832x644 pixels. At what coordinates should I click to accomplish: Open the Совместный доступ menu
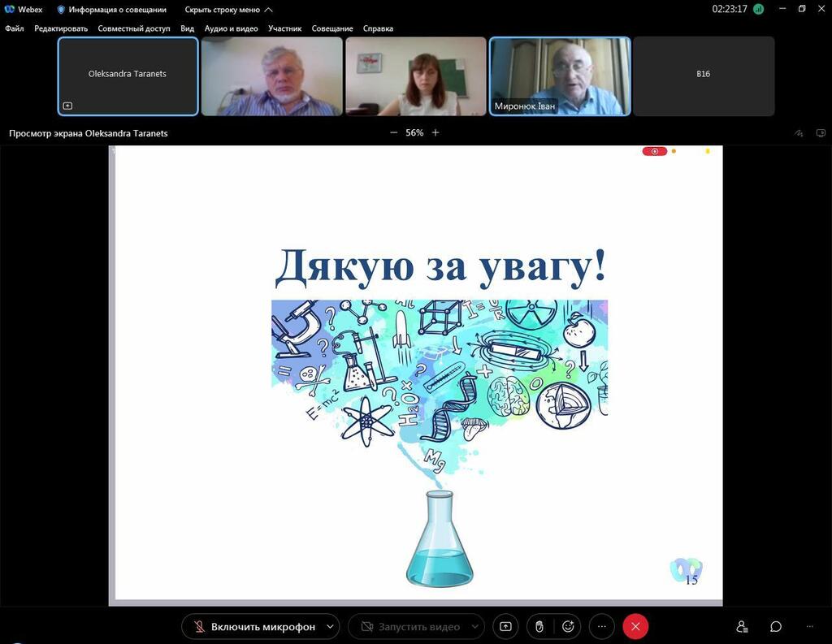134,28
